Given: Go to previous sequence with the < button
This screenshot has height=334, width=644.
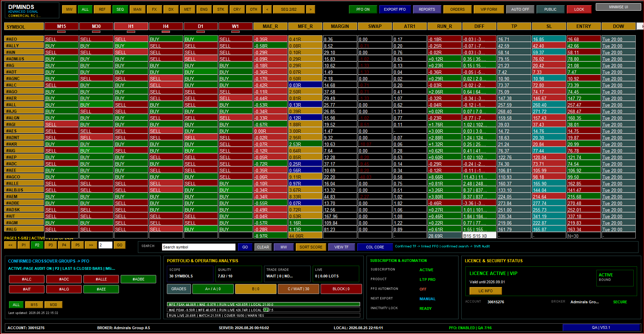Looking at the screenshot, I should pyautogui.click(x=267, y=9).
